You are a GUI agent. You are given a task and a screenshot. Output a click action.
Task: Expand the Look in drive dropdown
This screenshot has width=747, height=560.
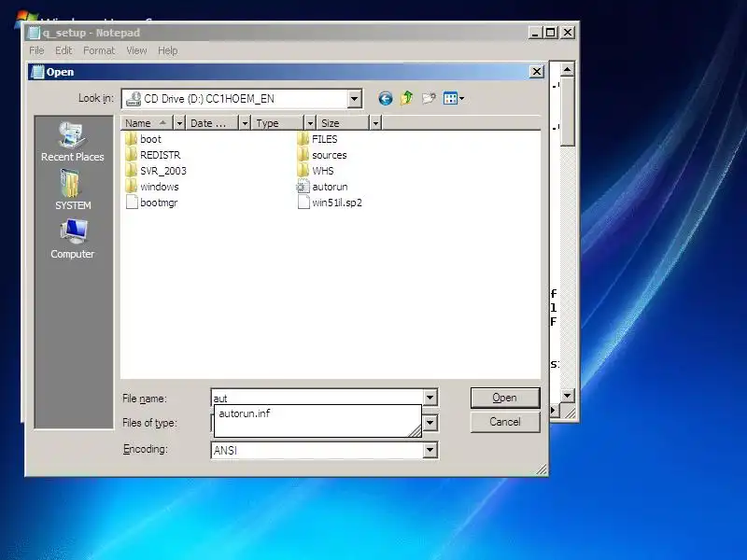(x=354, y=99)
